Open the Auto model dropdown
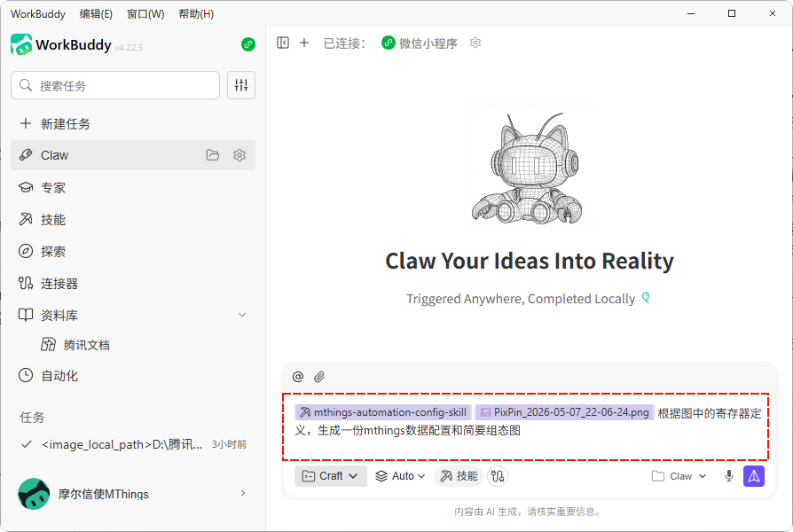 (400, 476)
